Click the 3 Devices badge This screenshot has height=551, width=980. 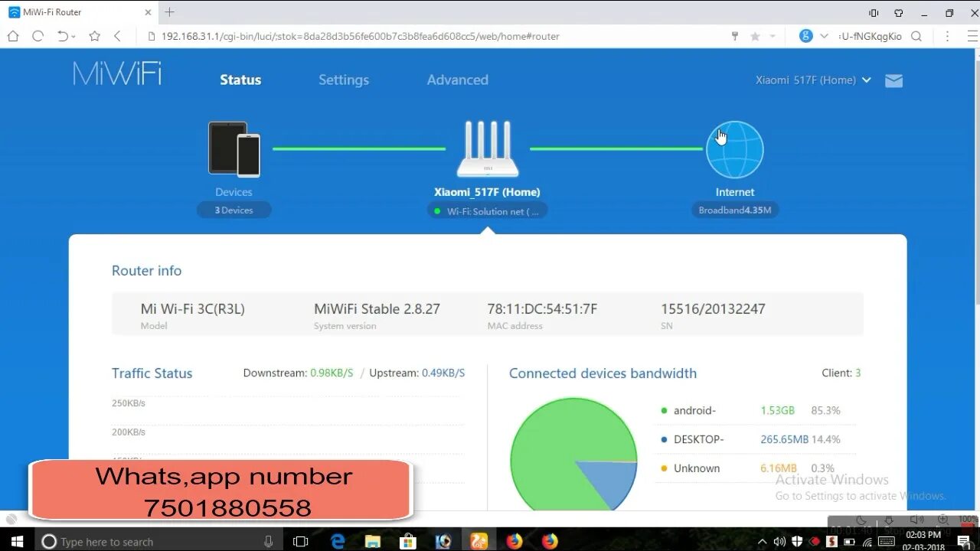click(234, 210)
